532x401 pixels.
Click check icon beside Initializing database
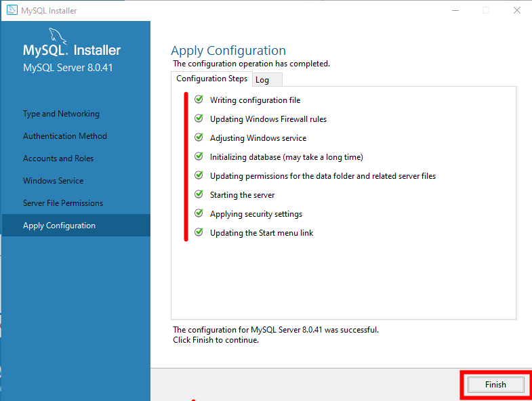199,156
